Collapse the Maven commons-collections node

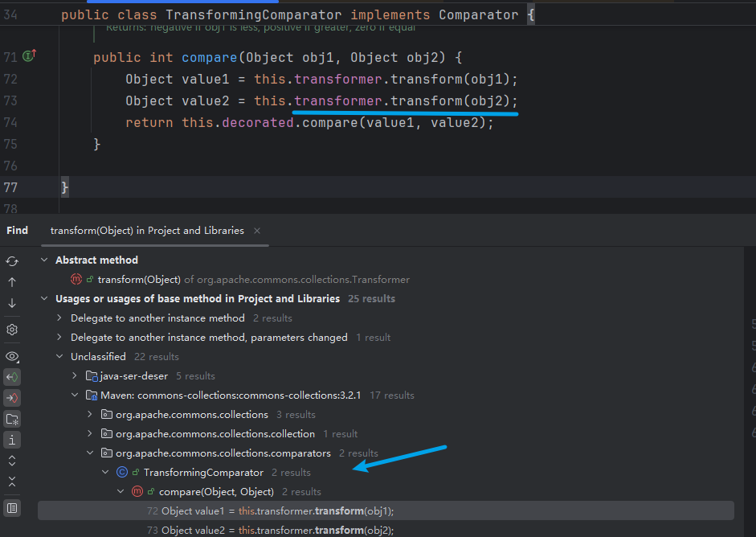75,396
